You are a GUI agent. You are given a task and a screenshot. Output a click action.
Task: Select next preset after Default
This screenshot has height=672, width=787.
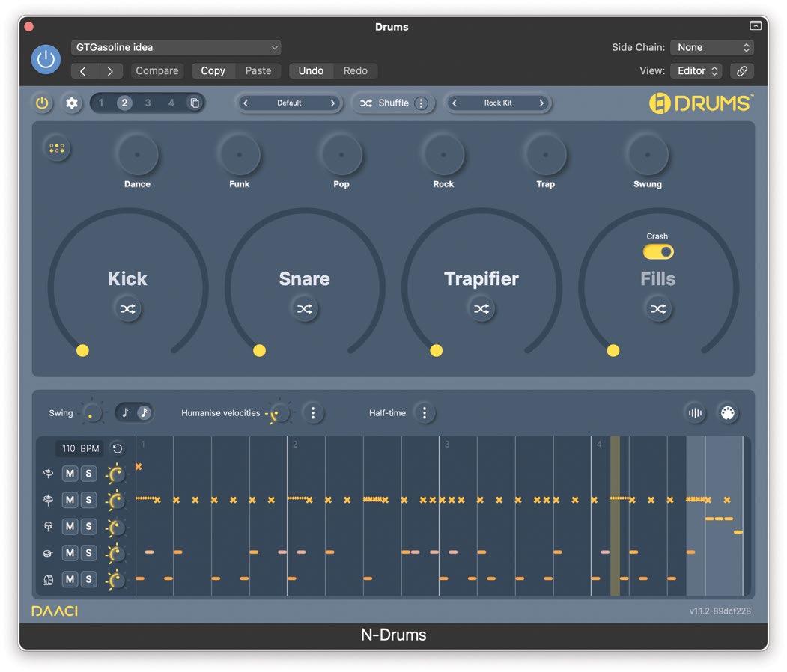[x=332, y=103]
